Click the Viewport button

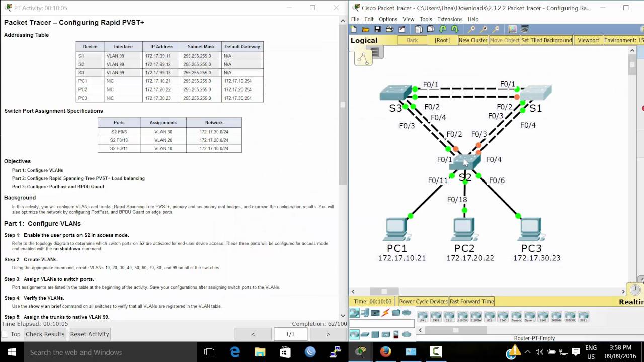click(x=588, y=40)
